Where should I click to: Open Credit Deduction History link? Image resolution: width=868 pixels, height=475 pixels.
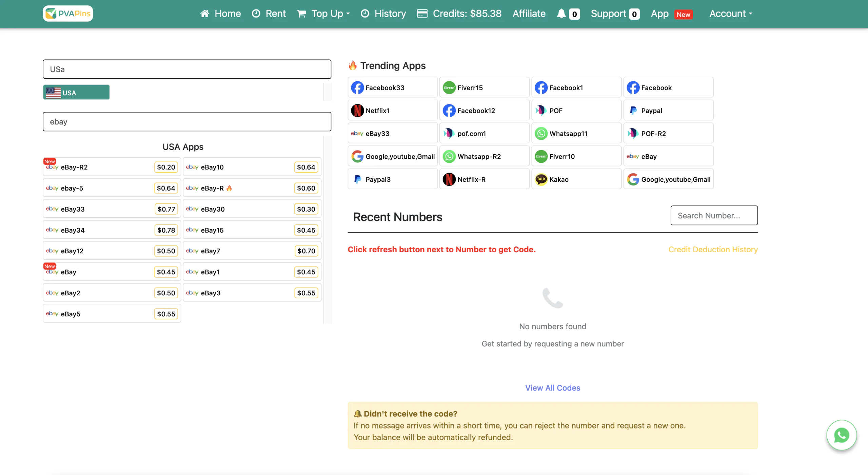[x=713, y=250]
